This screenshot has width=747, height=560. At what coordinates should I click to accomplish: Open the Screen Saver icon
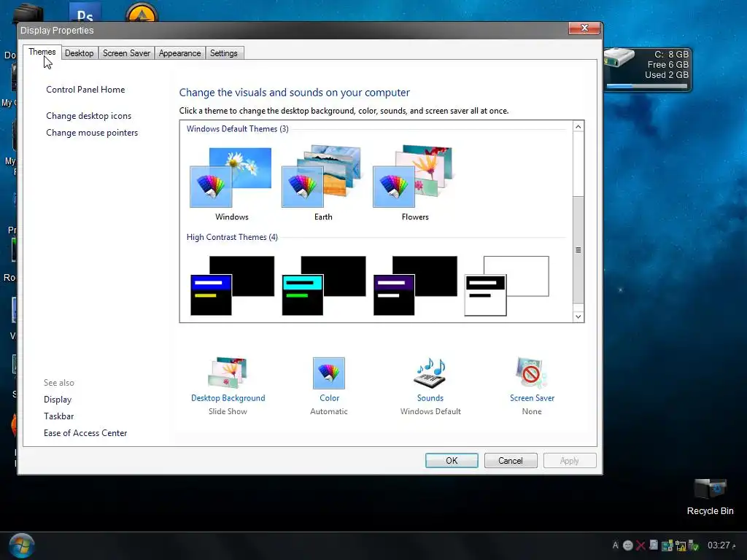531,373
